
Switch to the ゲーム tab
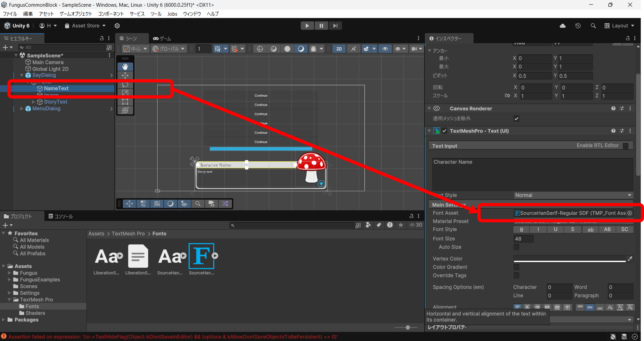(161, 38)
